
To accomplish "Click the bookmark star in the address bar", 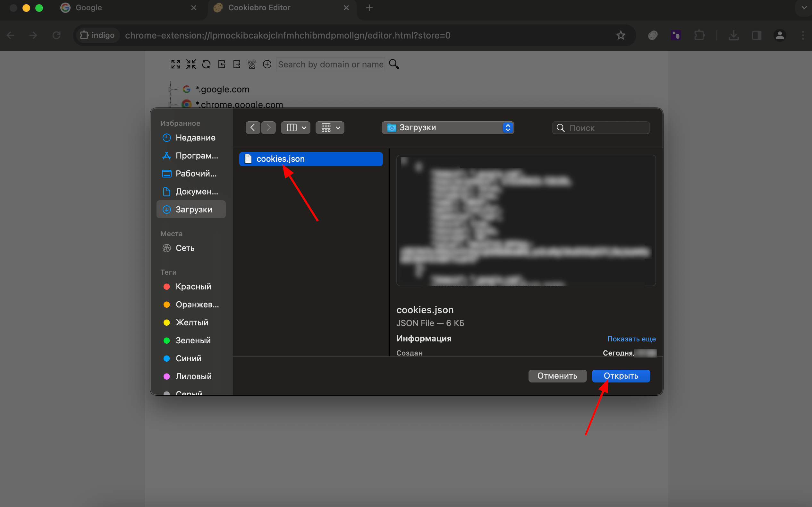I will [x=621, y=35].
